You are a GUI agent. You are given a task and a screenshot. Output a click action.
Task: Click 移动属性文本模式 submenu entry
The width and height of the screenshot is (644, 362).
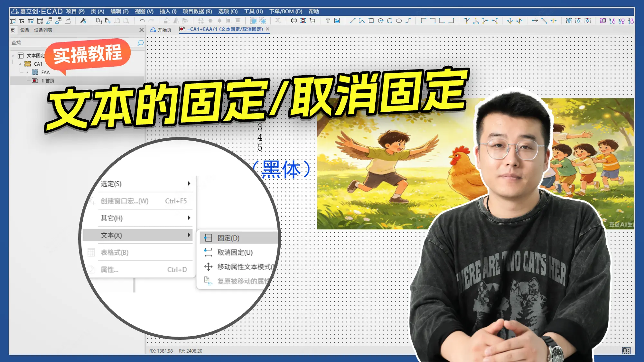click(x=238, y=267)
